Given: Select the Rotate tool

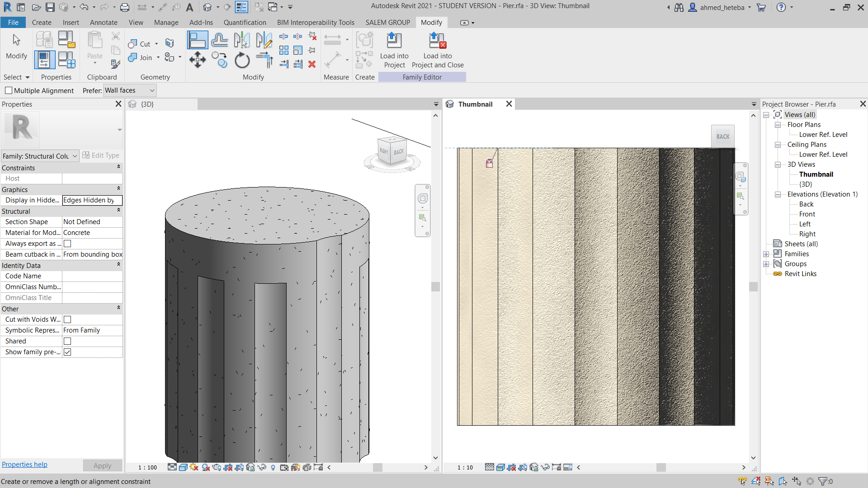Looking at the screenshot, I should pos(242,60).
